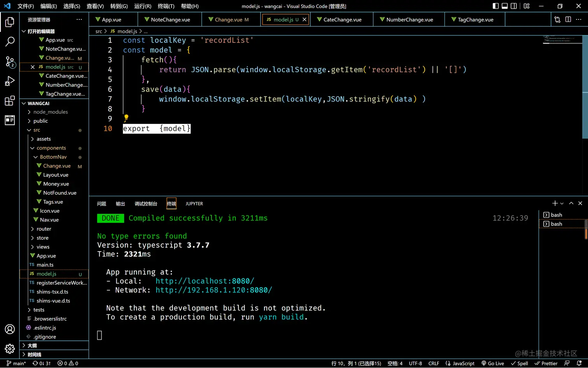588x368 pixels.
Task: Open main.ts in the file explorer
Action: click(x=45, y=265)
